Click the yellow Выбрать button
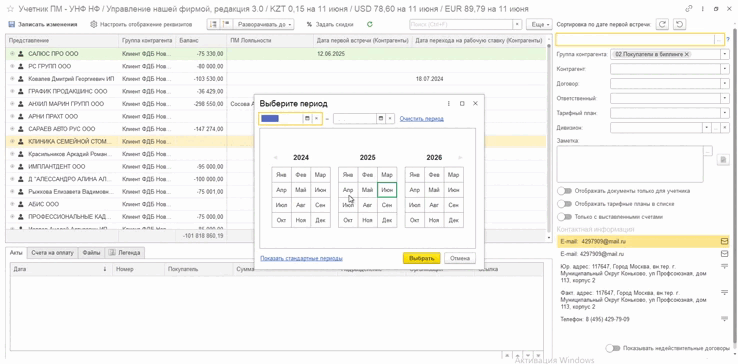The height and width of the screenshot is (364, 738). coord(421,258)
